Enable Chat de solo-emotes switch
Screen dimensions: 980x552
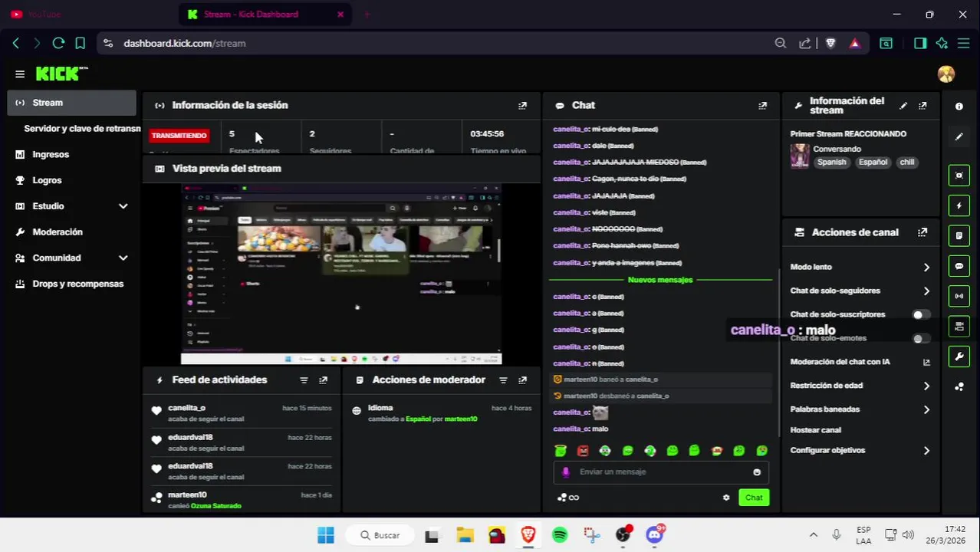pyautogui.click(x=921, y=338)
